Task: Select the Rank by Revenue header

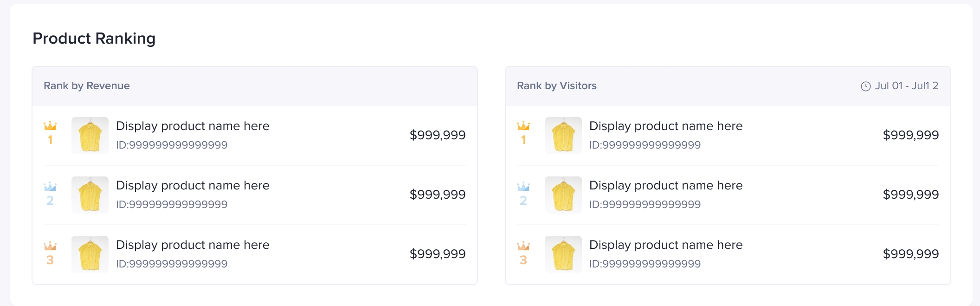Action: 87,86
